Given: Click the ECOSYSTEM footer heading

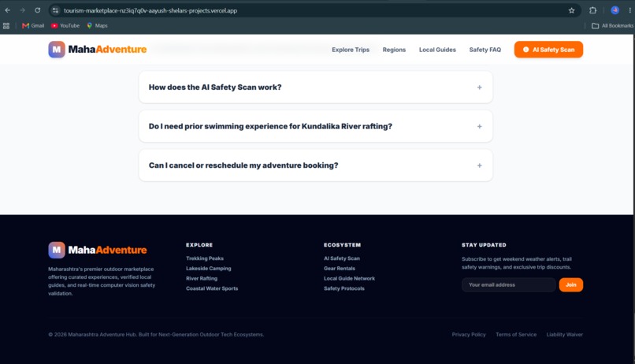Looking at the screenshot, I should coord(342,245).
